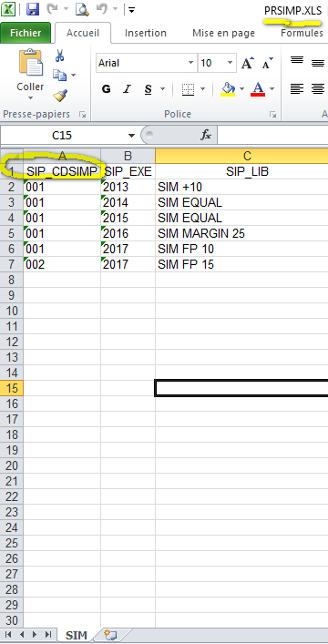
Task: Switch to the Insertion tab
Action: tap(146, 33)
